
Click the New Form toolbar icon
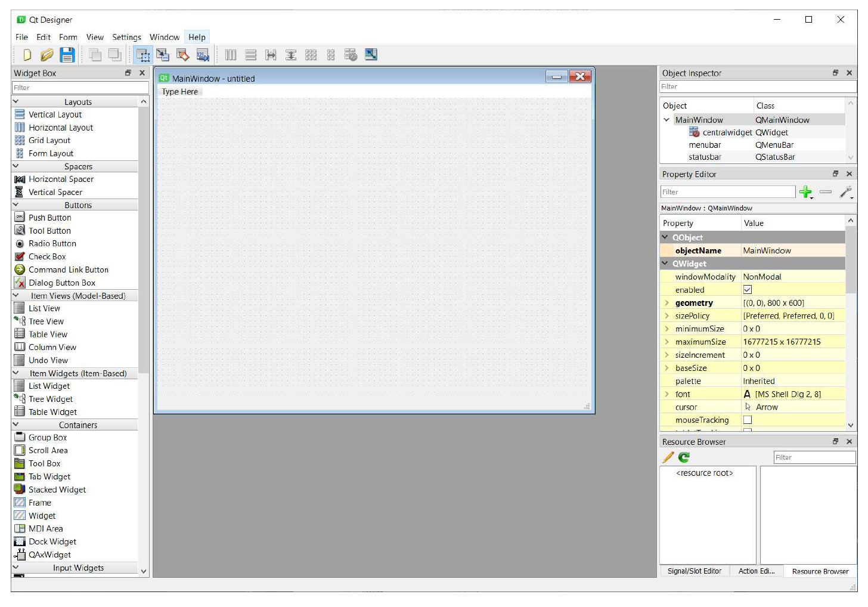(x=27, y=55)
